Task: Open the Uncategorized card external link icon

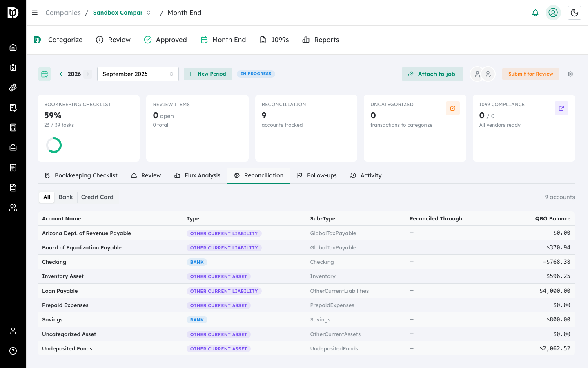Action: coord(453,108)
